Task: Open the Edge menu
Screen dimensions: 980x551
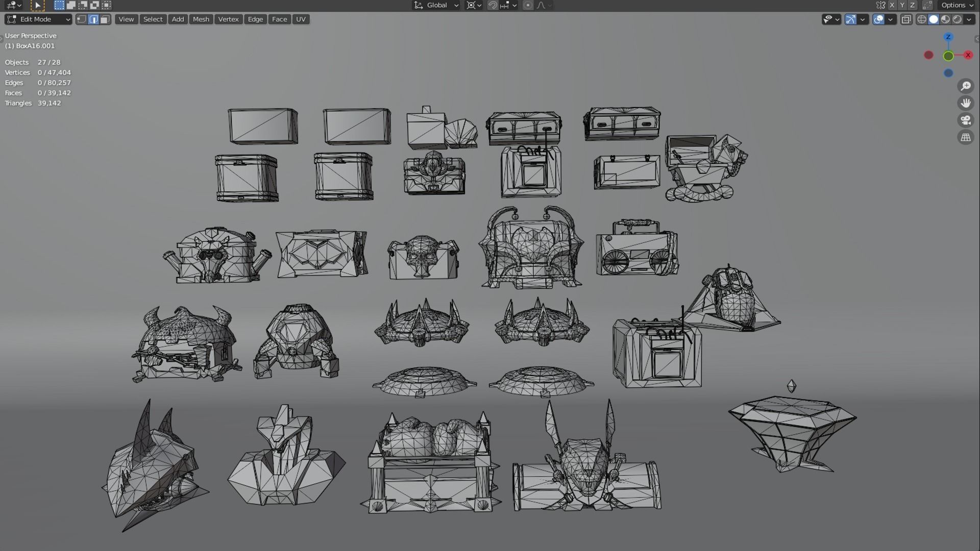Action: (x=255, y=19)
